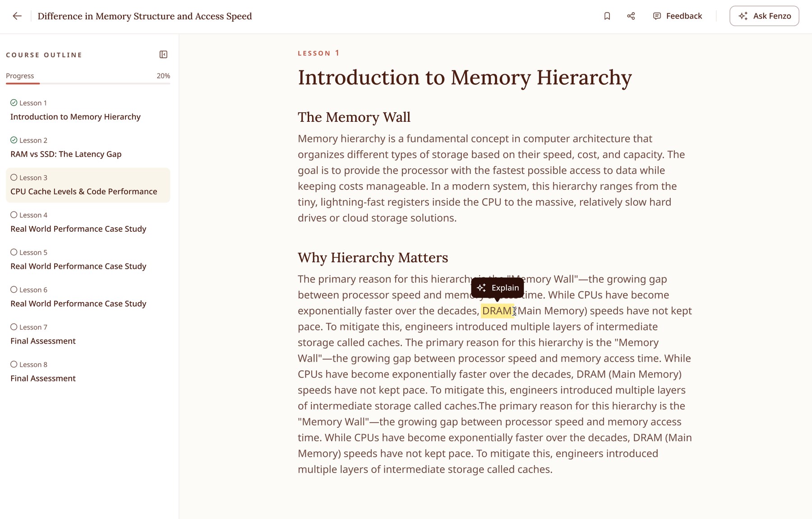This screenshot has height=519, width=812.
Task: Open Introduction to Memory Hierarchy lesson
Action: [88, 110]
